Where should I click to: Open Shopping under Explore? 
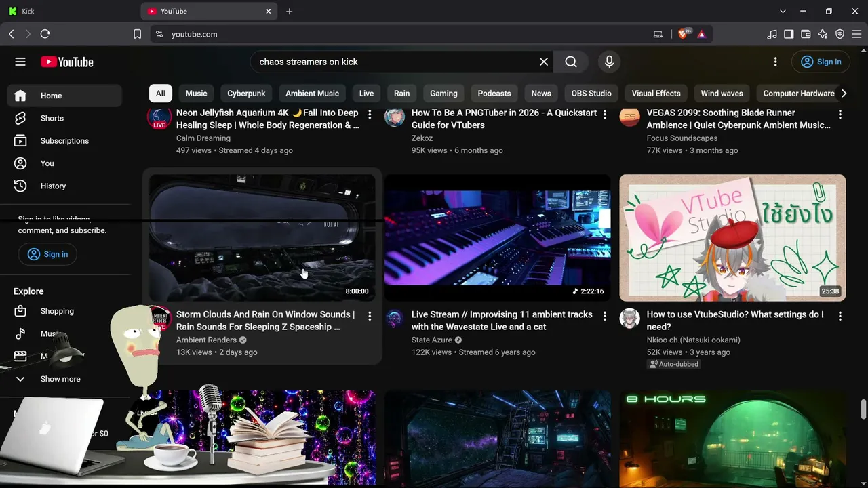pos(64,311)
